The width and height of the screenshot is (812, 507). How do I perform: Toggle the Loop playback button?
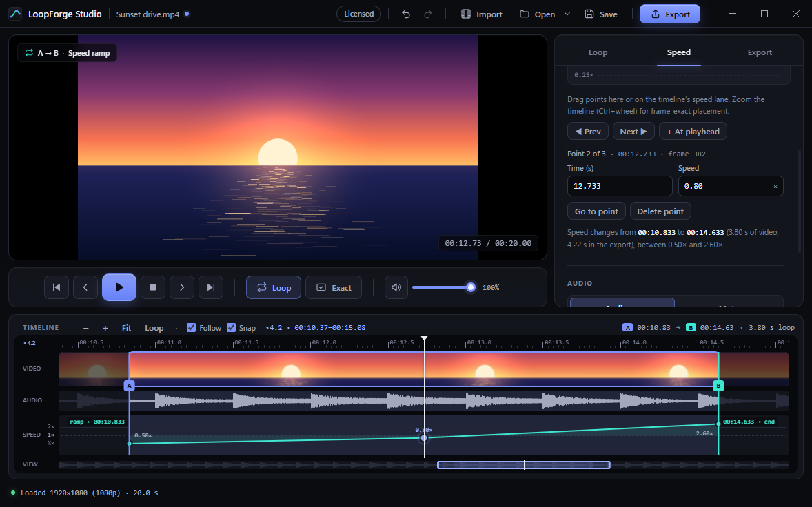274,288
